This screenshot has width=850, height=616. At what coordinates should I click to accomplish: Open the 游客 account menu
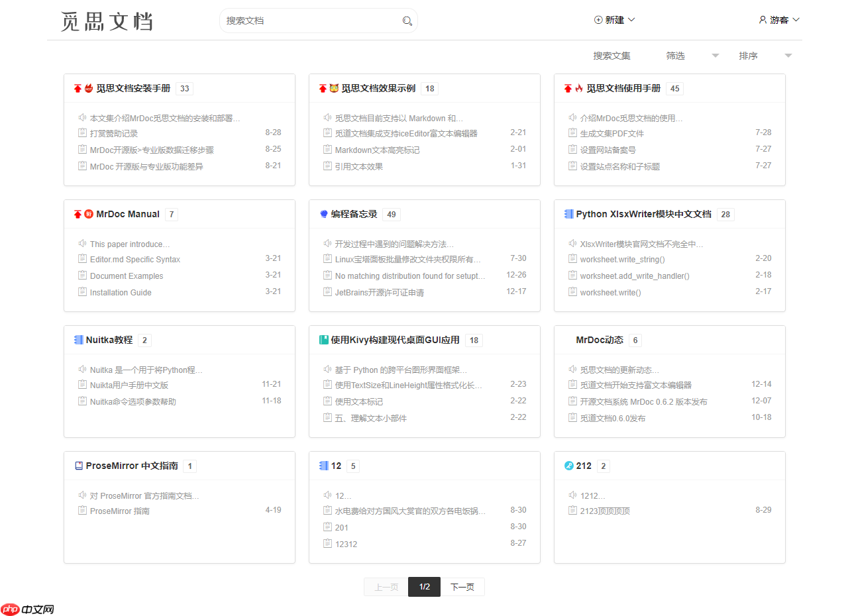coord(779,20)
